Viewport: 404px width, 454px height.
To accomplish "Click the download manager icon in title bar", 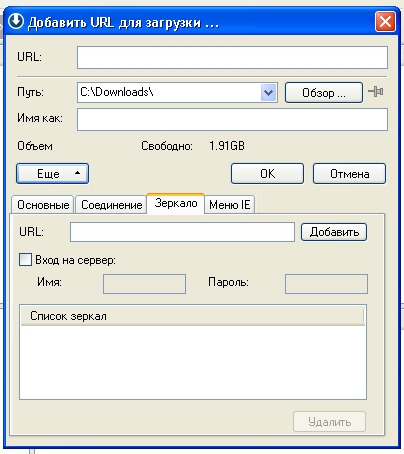I will point(16,21).
